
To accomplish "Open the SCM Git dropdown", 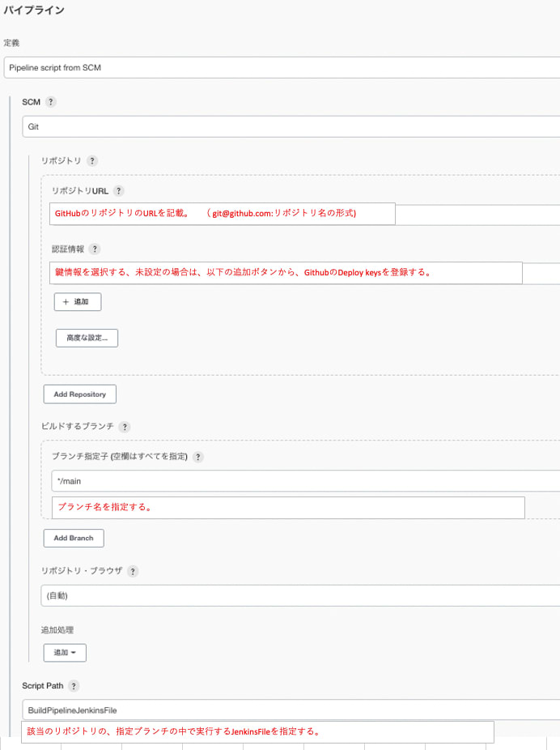I will coord(291,126).
